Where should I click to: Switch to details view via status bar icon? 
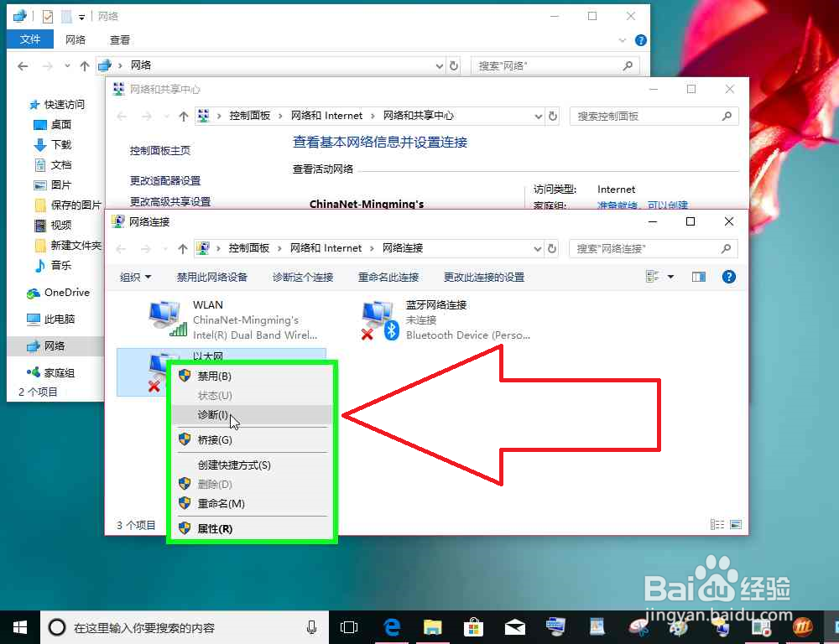click(x=717, y=523)
